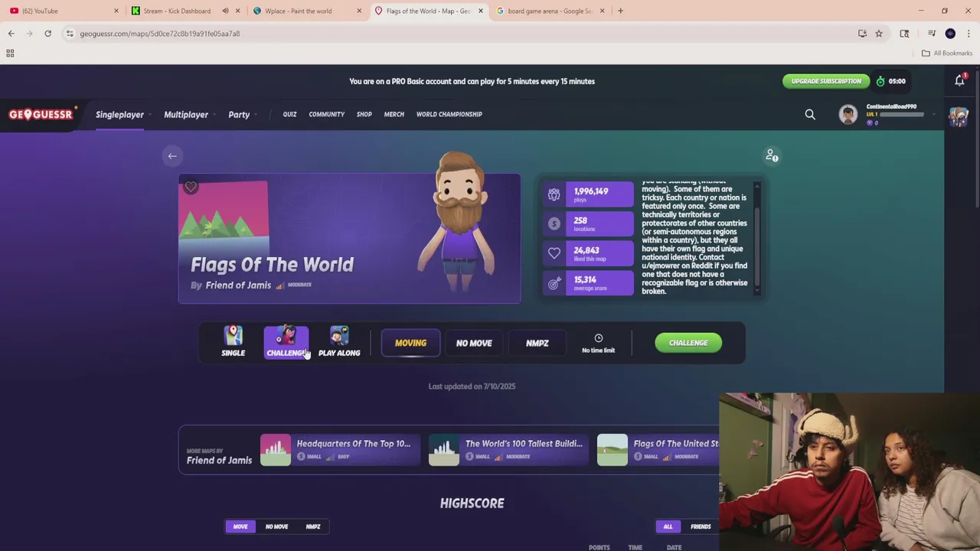Go back with the map page arrow
980x551 pixels.
point(172,156)
